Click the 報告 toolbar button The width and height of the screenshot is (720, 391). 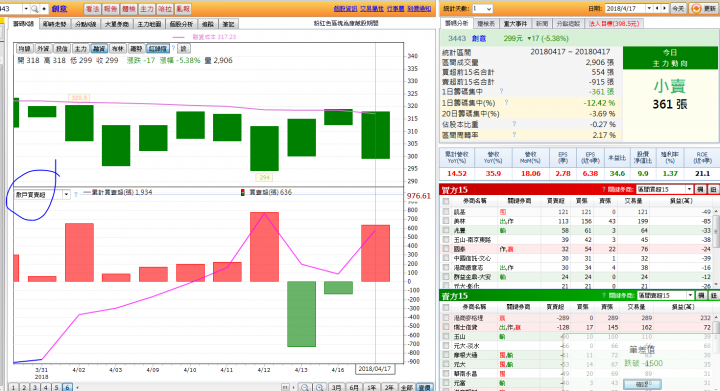tap(110, 9)
